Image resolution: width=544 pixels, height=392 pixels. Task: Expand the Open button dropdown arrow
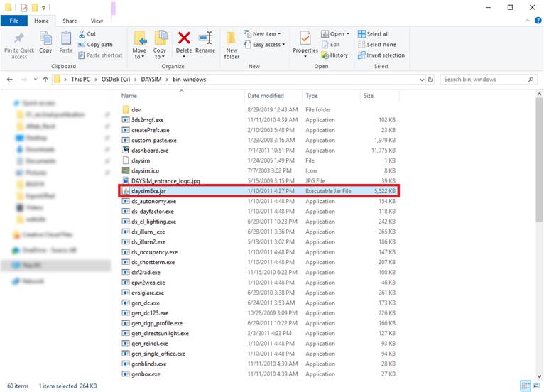click(347, 33)
